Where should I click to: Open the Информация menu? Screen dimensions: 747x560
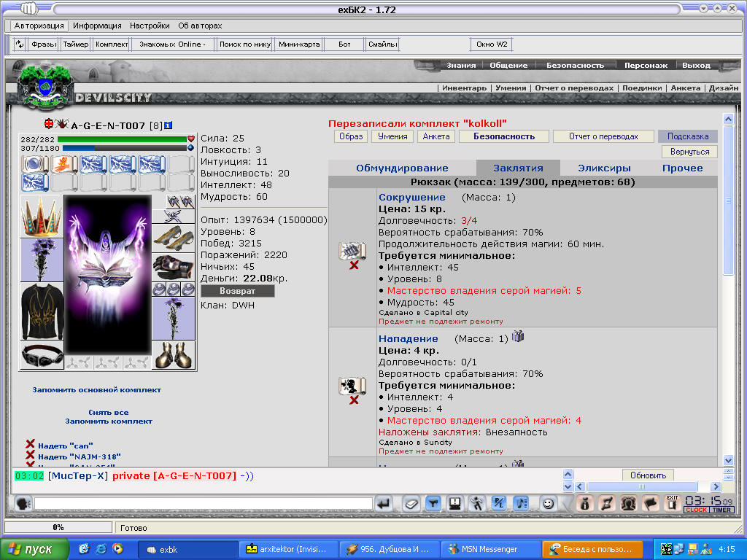point(97,26)
